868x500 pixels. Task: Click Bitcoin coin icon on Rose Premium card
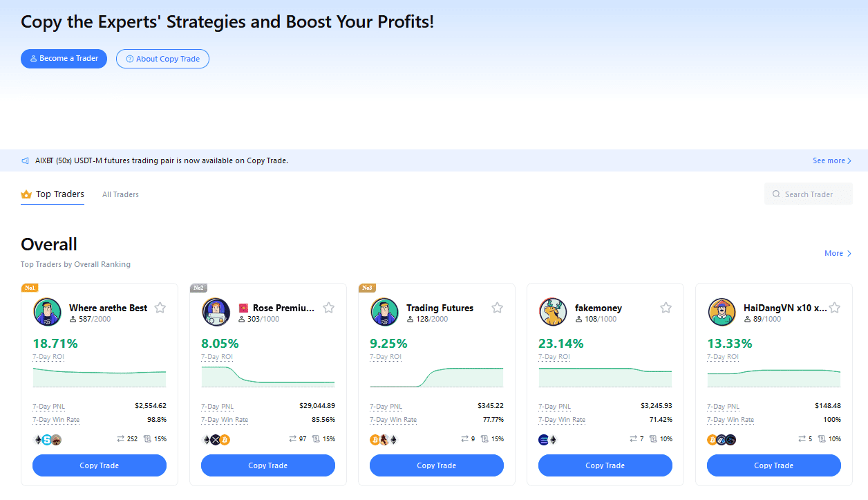(x=225, y=439)
